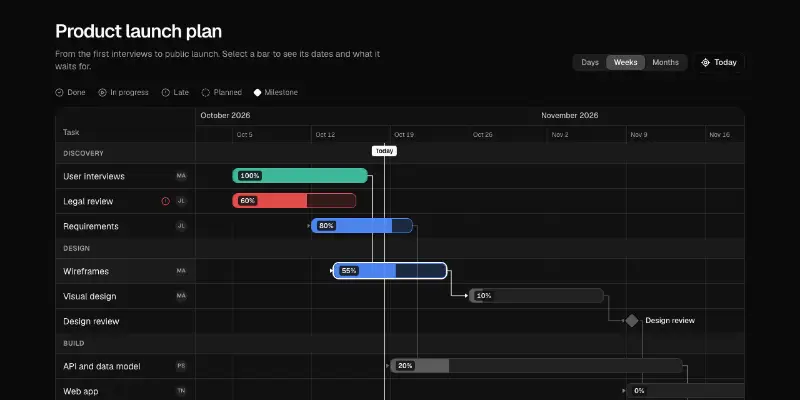Click the 80% label on Requirements
800x400 pixels.
click(327, 226)
